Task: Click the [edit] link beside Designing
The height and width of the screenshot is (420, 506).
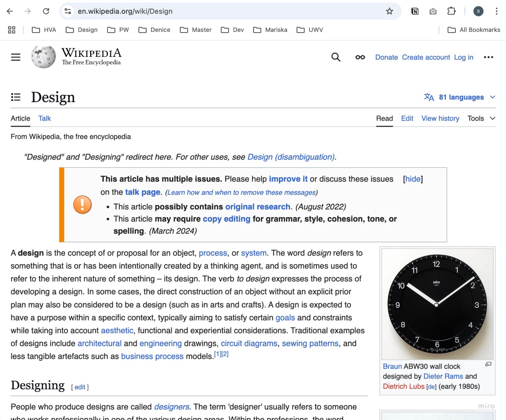Action: pos(80,387)
